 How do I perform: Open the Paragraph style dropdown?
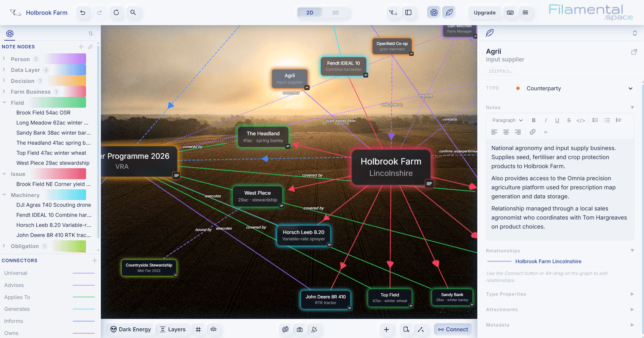tap(508, 120)
